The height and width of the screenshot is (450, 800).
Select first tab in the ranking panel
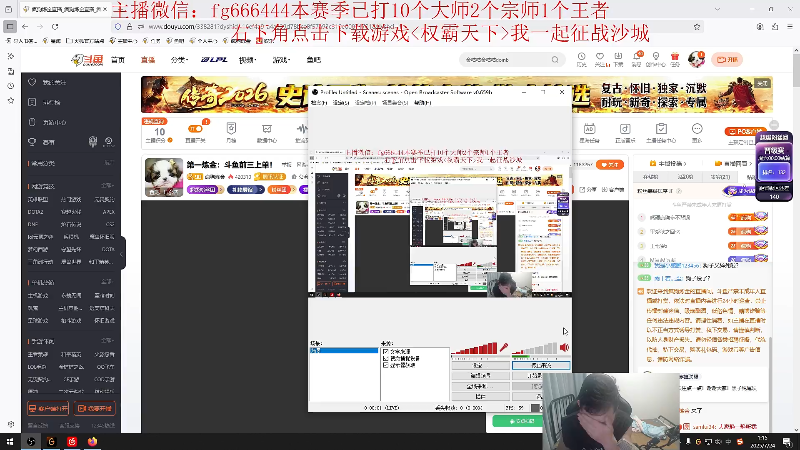point(650,177)
